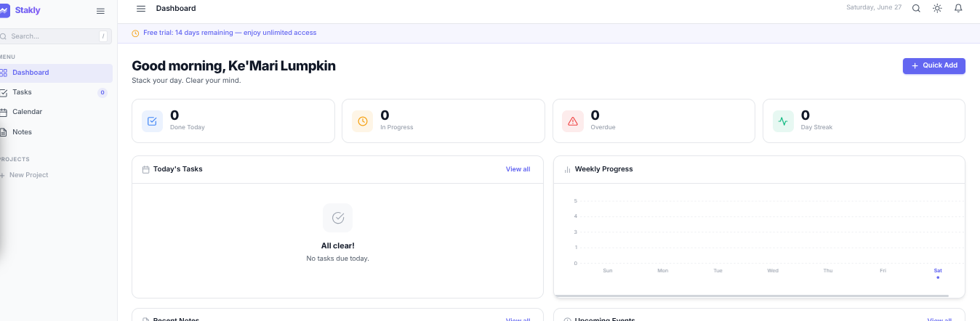
Task: Open View all link in Today's Tasks
Action: pos(518,169)
